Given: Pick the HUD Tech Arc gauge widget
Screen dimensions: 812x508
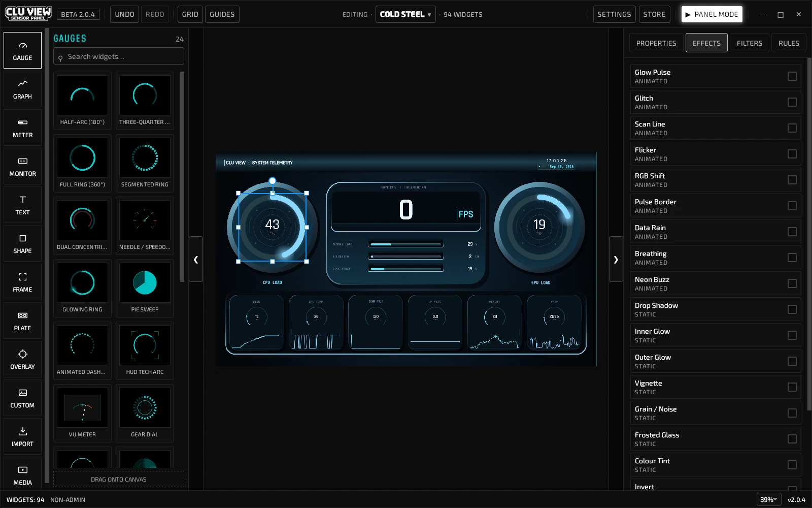Looking at the screenshot, I should click(x=145, y=351).
